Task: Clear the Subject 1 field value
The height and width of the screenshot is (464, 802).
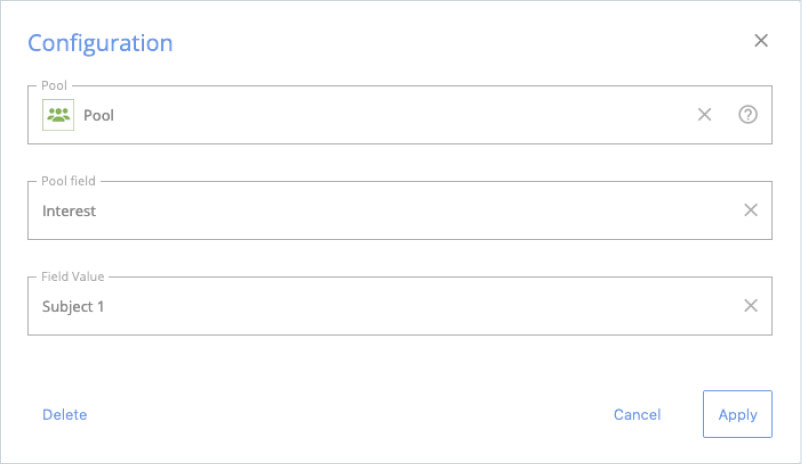Action: click(750, 305)
